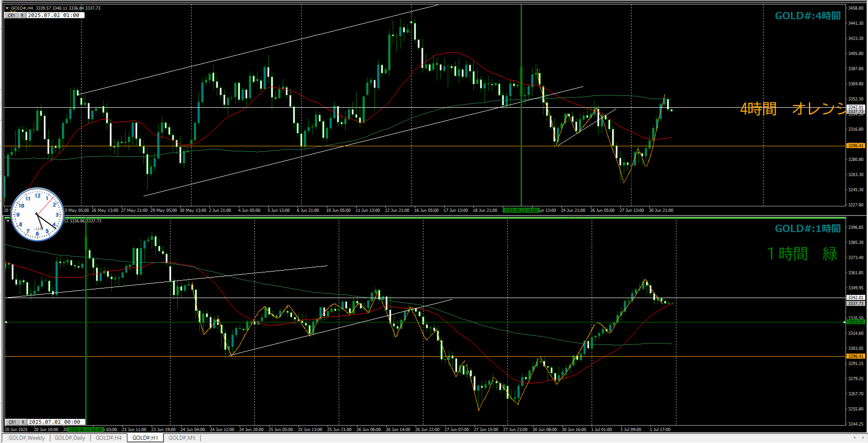Viewport: 868px width, 443px height.
Task: Switch to the GOLD#,H4 chart tab
Action: [109, 438]
